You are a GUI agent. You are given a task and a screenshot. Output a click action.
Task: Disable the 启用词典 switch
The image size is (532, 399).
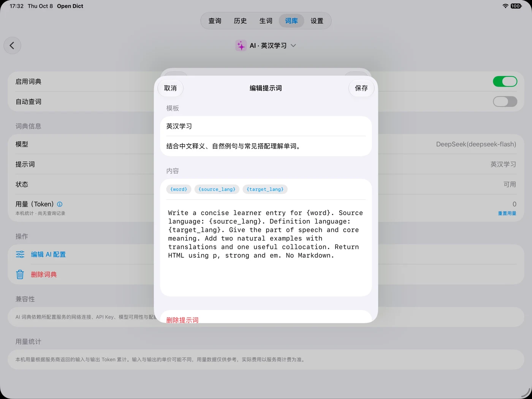click(x=505, y=81)
